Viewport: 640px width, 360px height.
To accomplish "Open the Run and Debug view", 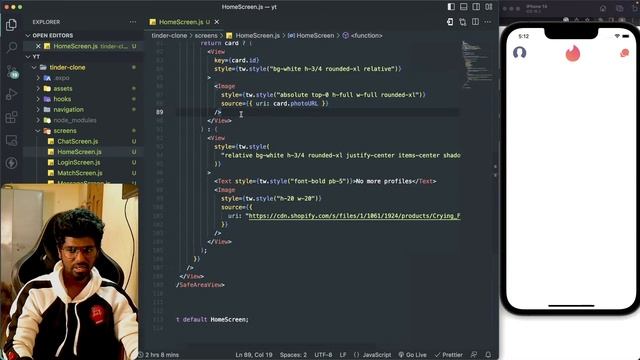I will (x=11, y=94).
